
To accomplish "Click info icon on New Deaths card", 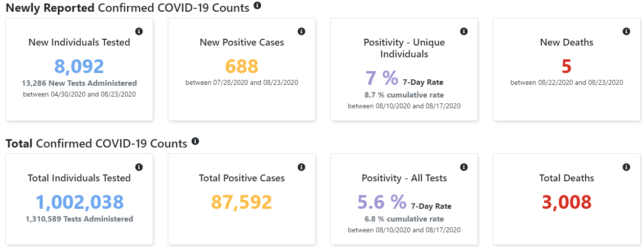I will 626,31.
